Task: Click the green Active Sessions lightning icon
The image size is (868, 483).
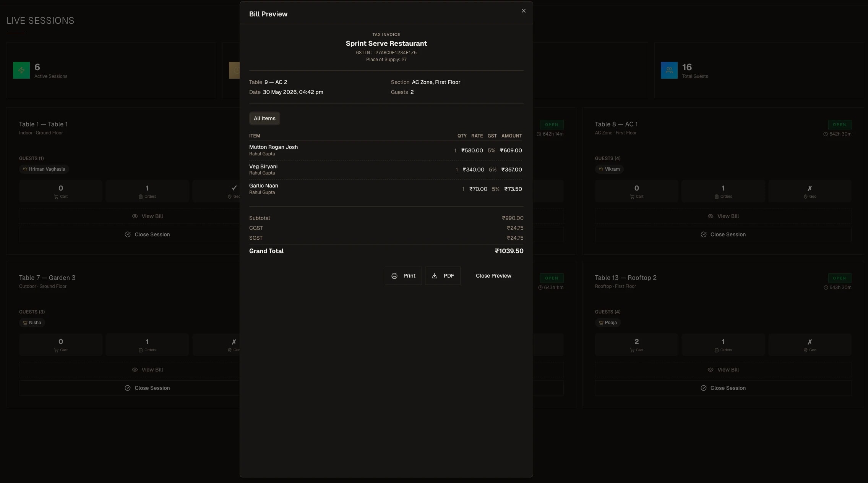Action: 21,70
